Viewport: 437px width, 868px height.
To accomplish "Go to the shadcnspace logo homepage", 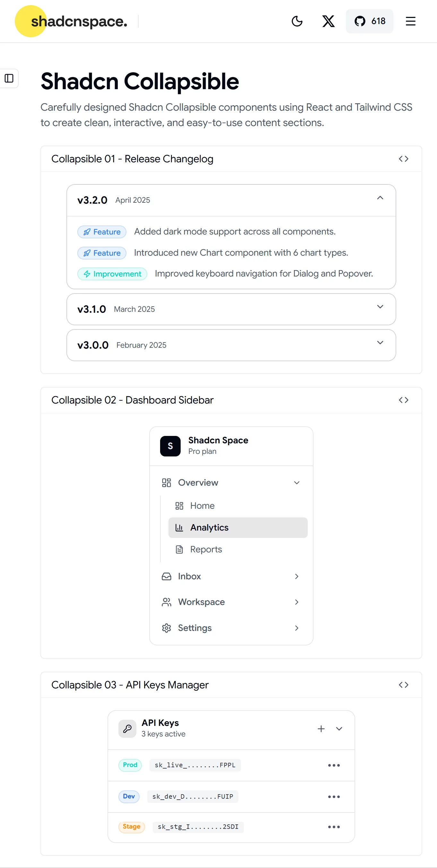I will tap(71, 21).
